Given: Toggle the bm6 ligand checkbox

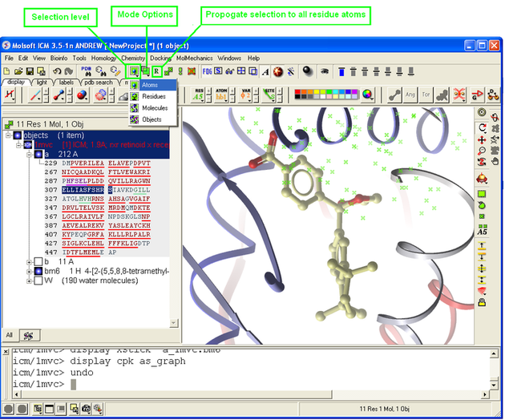Looking at the screenshot, I should (x=38, y=271).
